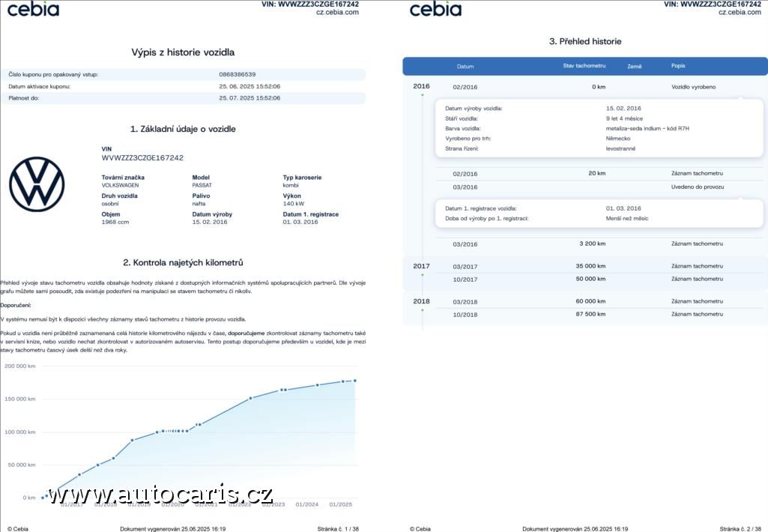Select the coupon activation date 25. 06. 2025 15:52:06
This screenshot has height=532, width=768.
point(250,86)
